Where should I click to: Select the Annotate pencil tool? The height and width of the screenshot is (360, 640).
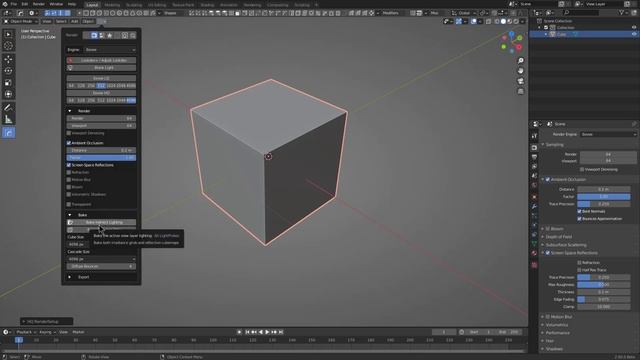pos(8,108)
